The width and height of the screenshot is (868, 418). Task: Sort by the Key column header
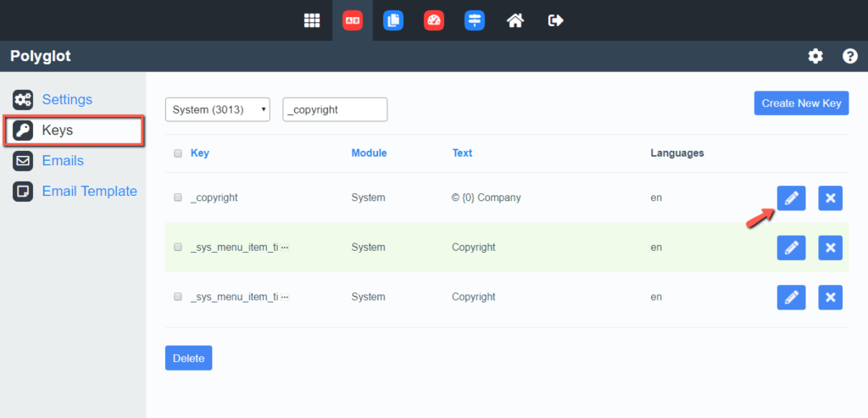point(200,153)
